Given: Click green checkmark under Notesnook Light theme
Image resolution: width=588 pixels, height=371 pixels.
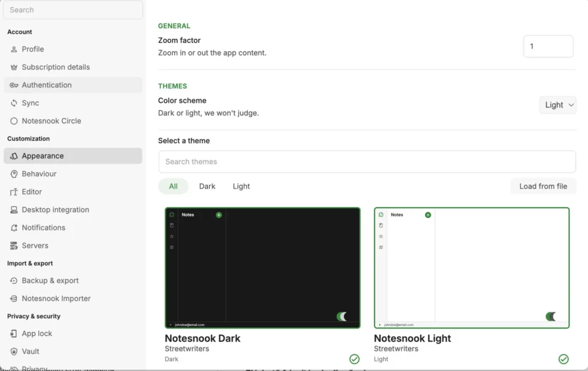Looking at the screenshot, I should (x=563, y=359).
